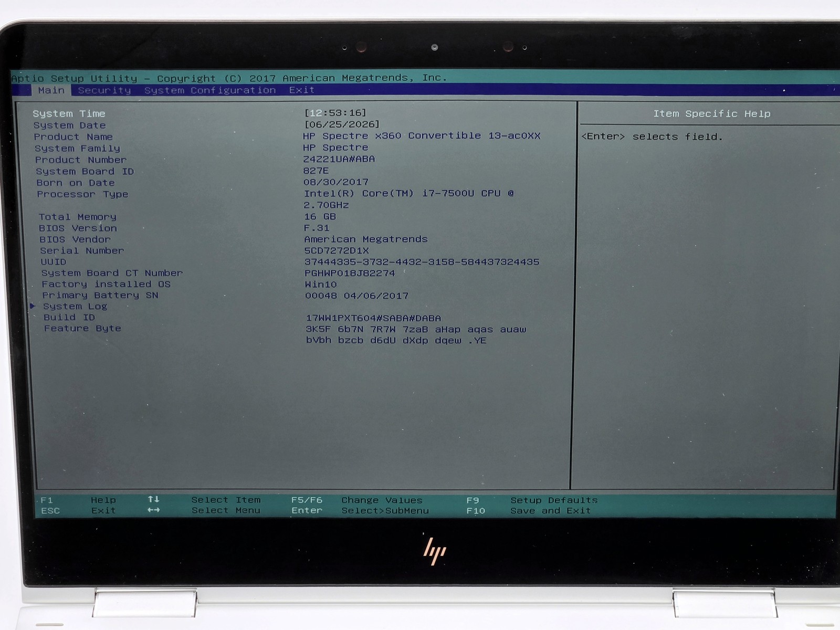840x630 pixels.
Task: Click the Build ID value 17WW1PXT604#SABA#DABA
Action: 373,318
